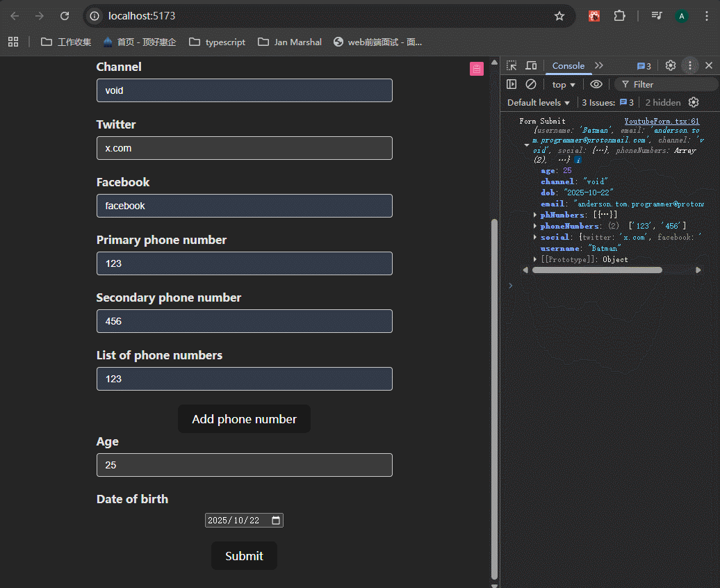
Task: Open the Default levels dropdown
Action: click(539, 102)
